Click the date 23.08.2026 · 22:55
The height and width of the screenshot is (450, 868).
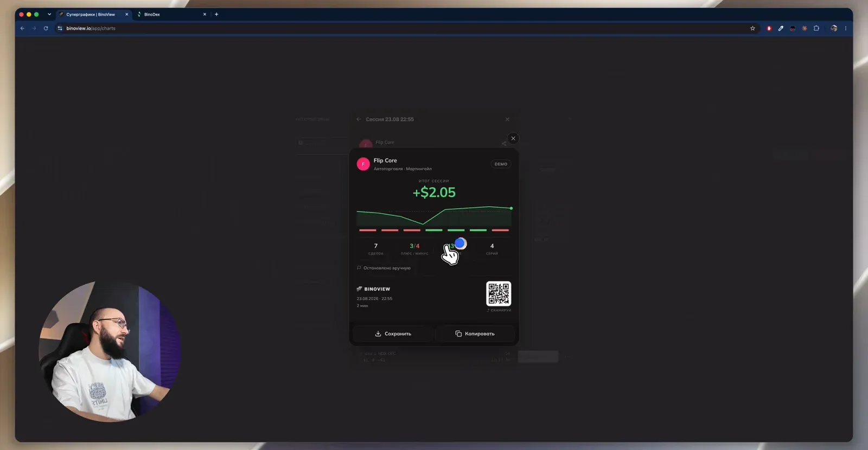coord(374,299)
